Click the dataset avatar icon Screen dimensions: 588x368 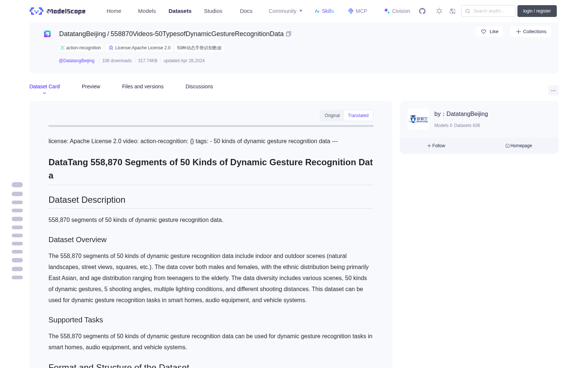click(x=47, y=34)
